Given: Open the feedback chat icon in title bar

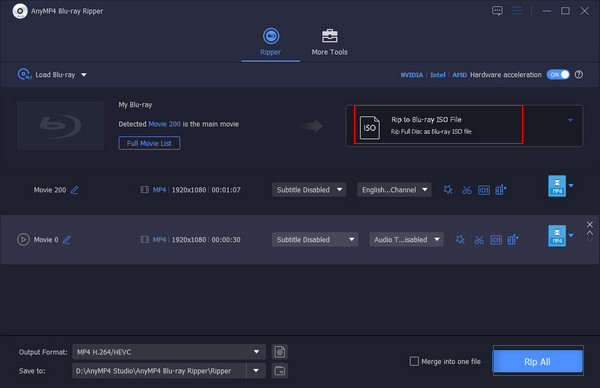Looking at the screenshot, I should pos(497,11).
